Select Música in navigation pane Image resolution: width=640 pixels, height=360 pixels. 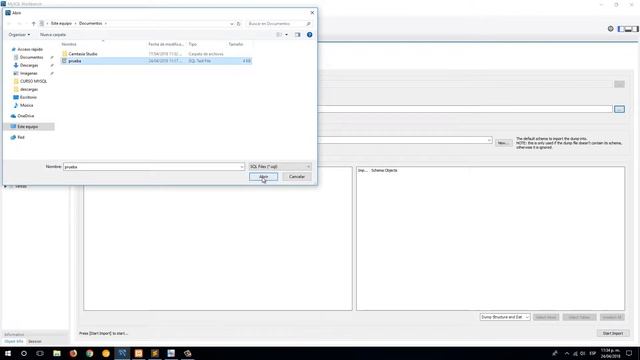(x=27, y=105)
